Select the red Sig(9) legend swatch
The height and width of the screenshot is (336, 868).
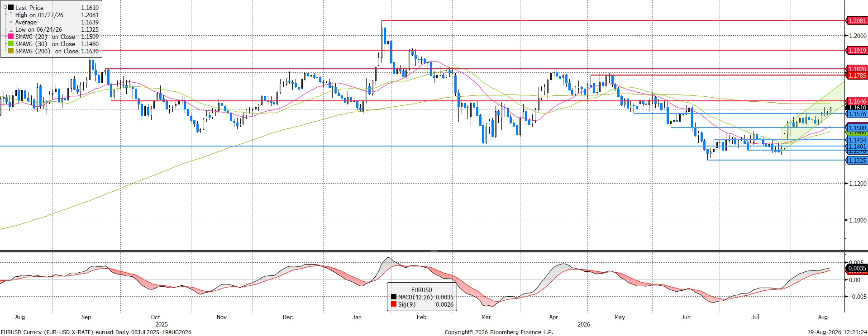coord(394,304)
